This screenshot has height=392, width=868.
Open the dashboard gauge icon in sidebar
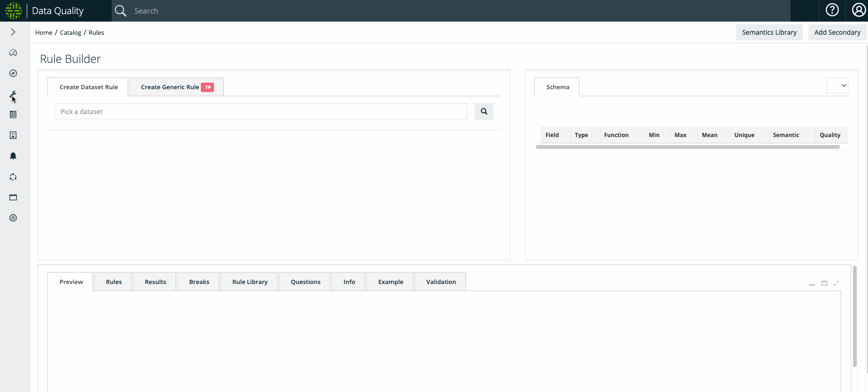tap(13, 53)
